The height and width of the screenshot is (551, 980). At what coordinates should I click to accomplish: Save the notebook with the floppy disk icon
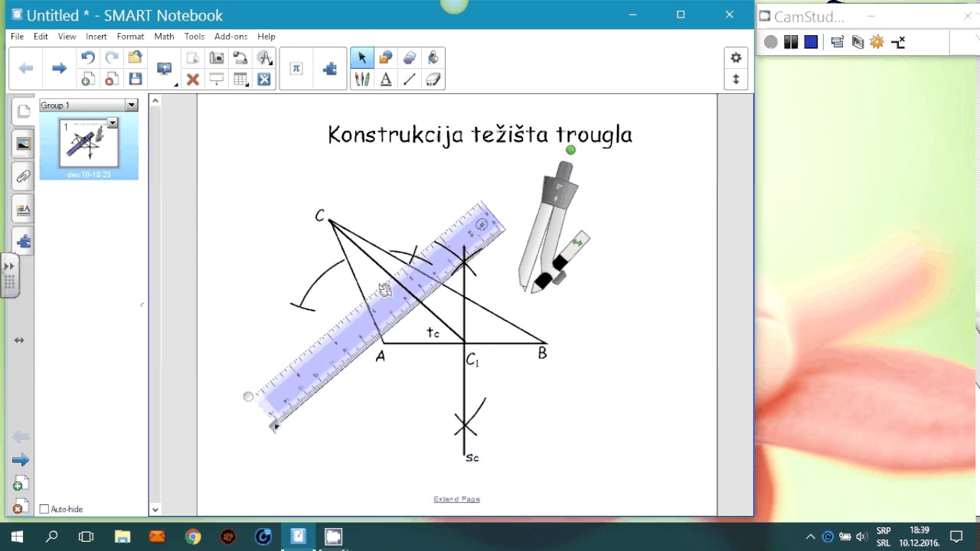[136, 79]
